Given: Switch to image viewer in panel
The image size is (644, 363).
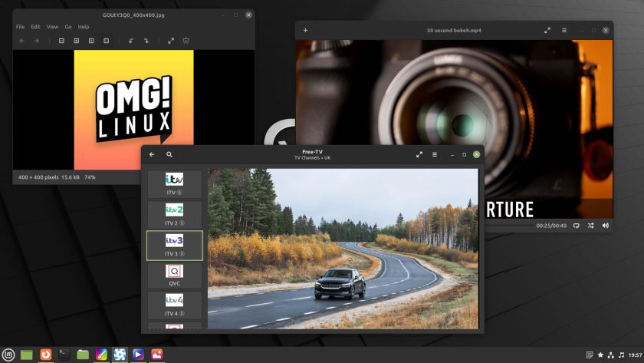Looking at the screenshot, I should pos(156,355).
